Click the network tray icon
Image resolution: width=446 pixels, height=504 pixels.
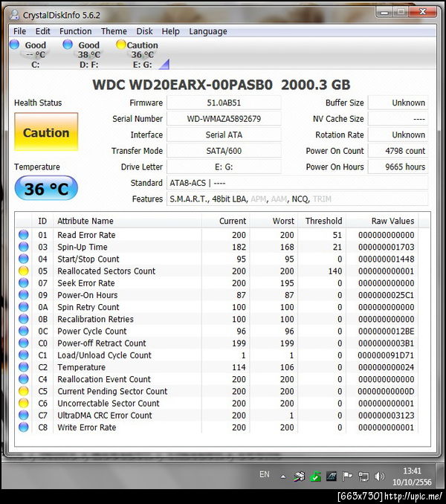pyautogui.click(x=363, y=476)
